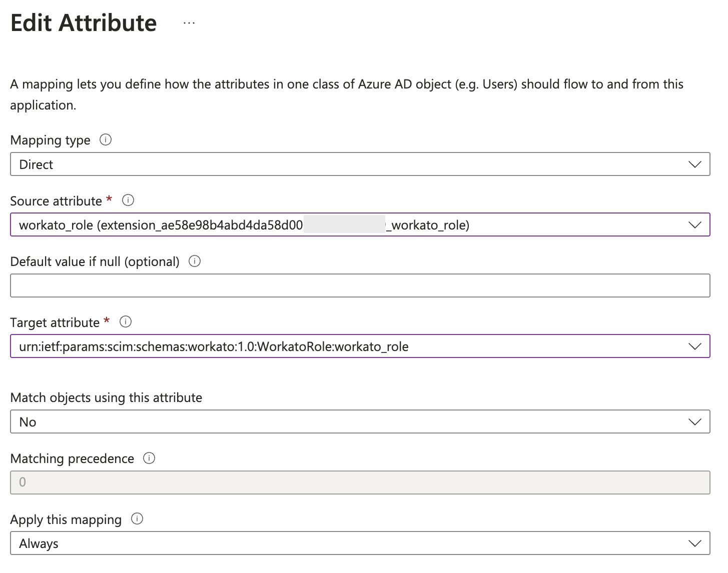Click the info icon beside Matching precedence
Screen dimensions: 728x573
point(149,458)
